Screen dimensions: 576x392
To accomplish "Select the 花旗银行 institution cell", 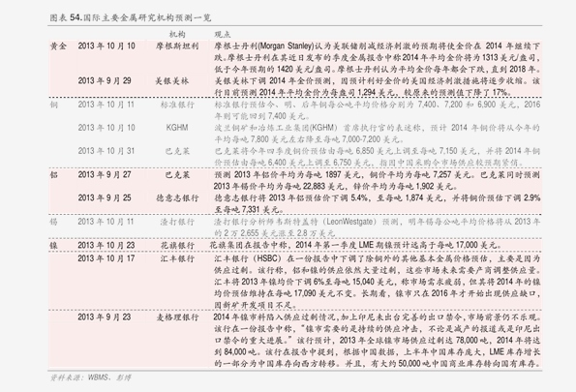I will [x=177, y=245].
